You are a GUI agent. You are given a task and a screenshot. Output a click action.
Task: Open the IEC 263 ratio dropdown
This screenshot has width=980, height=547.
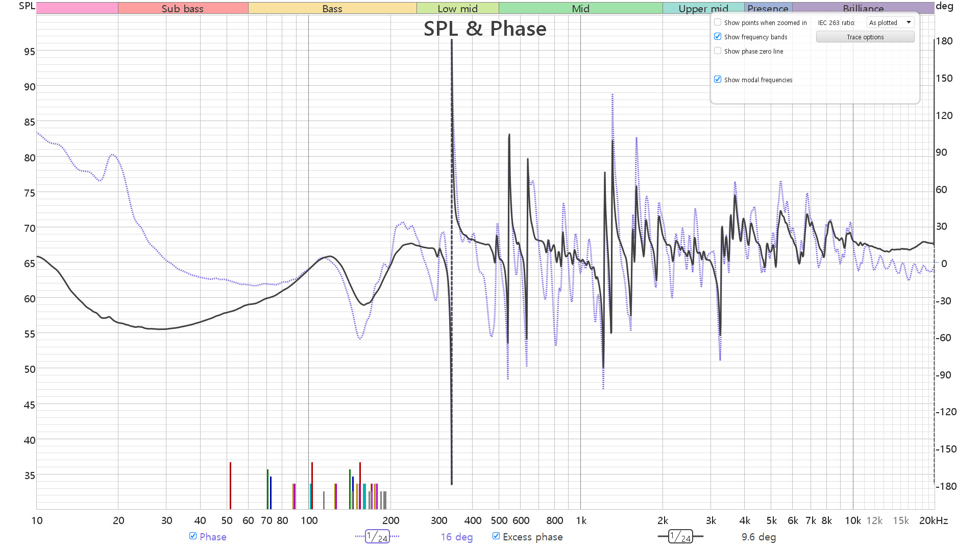click(x=890, y=22)
